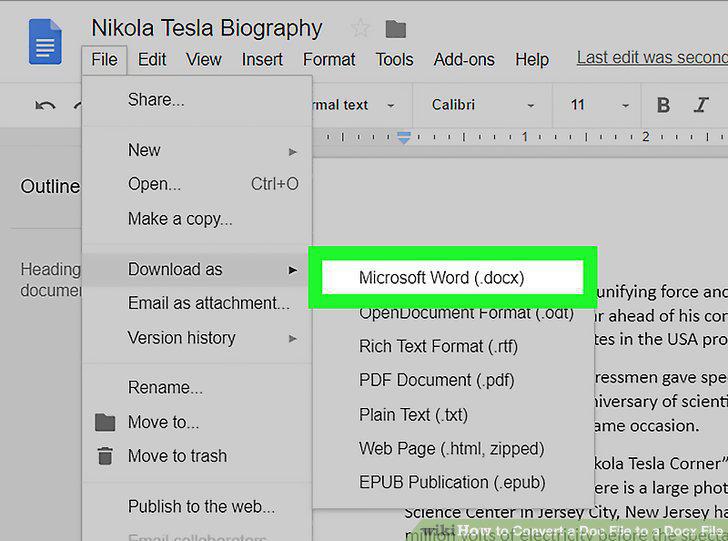The image size is (728, 541).
Task: Click the trash can icon in File menu
Action: click(105, 456)
